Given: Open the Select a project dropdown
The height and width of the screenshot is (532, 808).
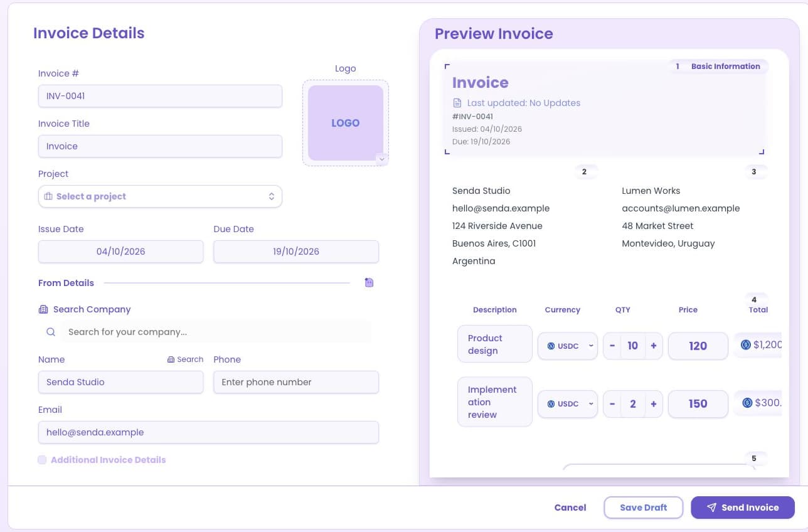Looking at the screenshot, I should pyautogui.click(x=160, y=196).
